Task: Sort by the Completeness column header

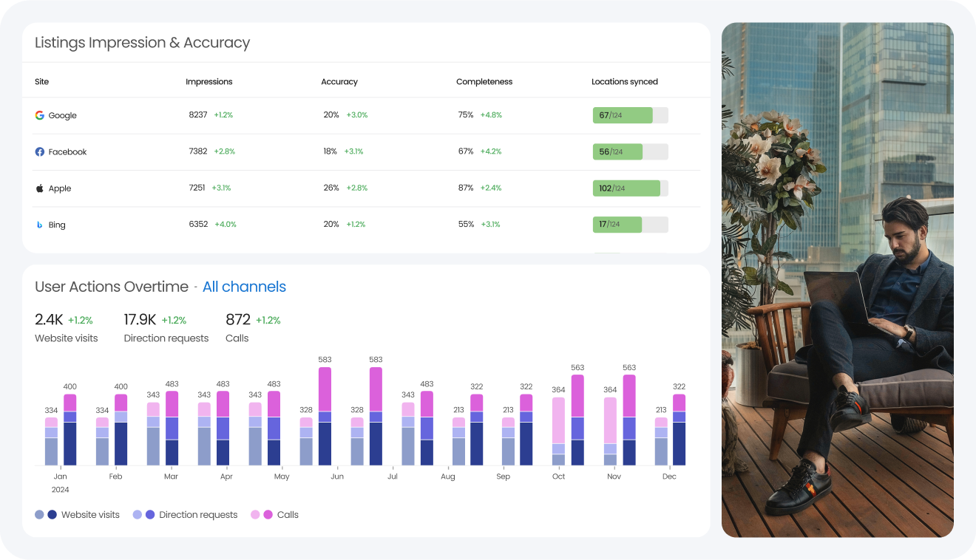Action: (x=484, y=82)
